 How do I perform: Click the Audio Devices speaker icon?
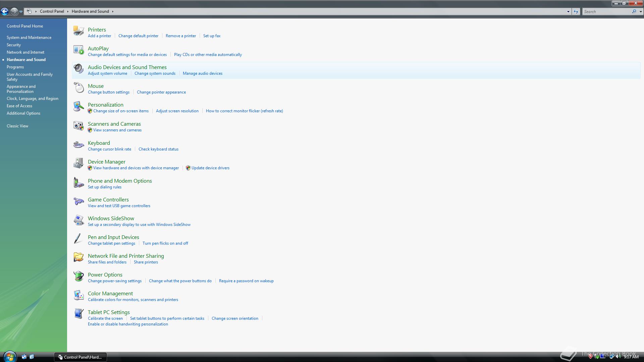point(78,68)
